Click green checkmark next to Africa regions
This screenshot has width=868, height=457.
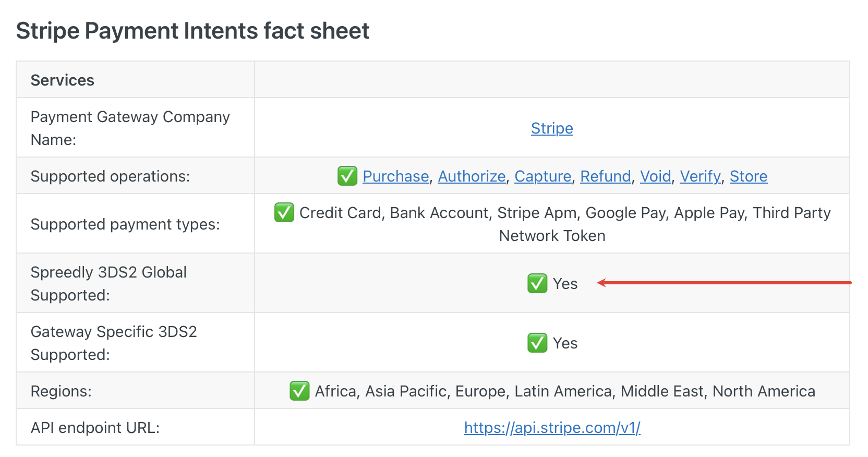(299, 391)
